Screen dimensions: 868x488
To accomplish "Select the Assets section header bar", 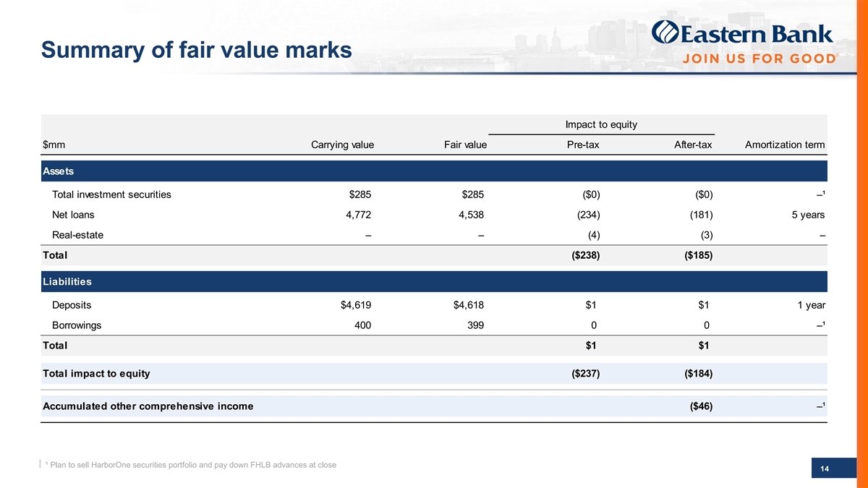I will tap(434, 171).
